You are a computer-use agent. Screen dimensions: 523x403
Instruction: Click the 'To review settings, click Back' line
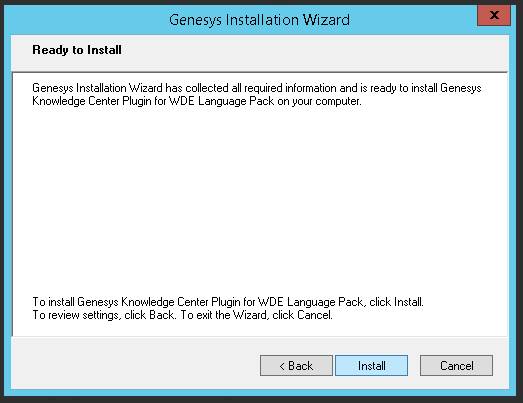click(182, 315)
